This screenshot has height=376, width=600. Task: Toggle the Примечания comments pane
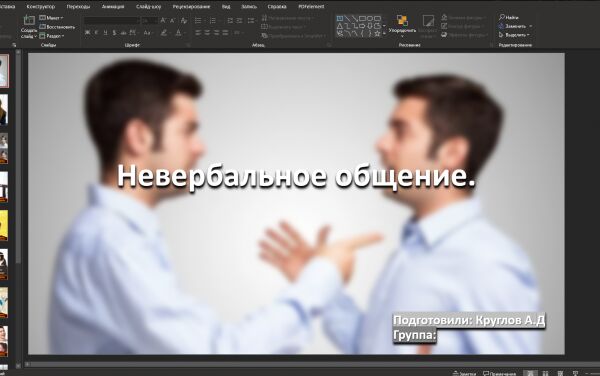[499, 373]
